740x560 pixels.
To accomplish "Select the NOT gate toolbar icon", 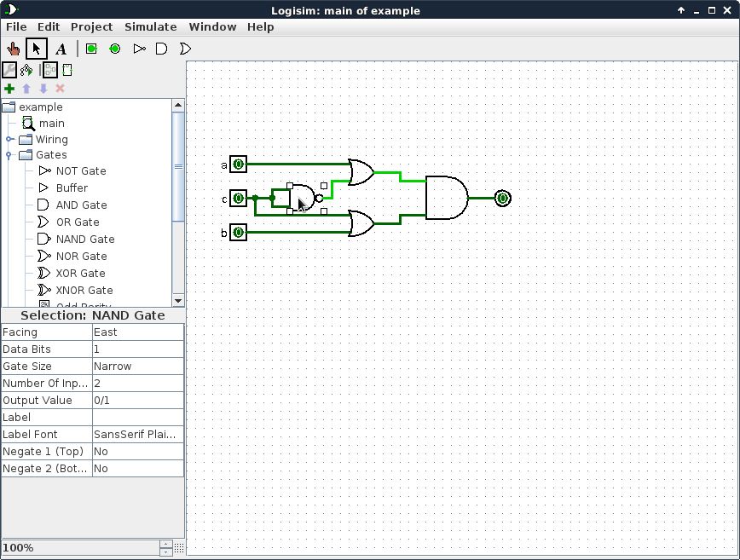I will (x=138, y=49).
